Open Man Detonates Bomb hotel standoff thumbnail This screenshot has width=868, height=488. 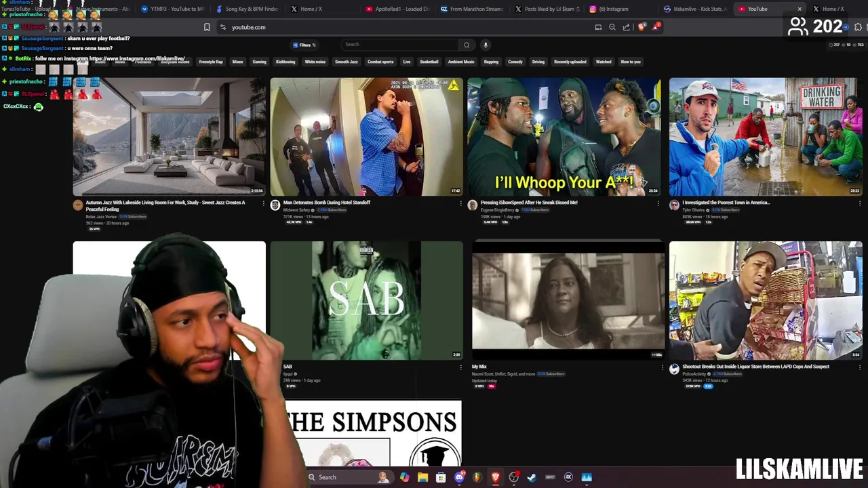coord(367,137)
